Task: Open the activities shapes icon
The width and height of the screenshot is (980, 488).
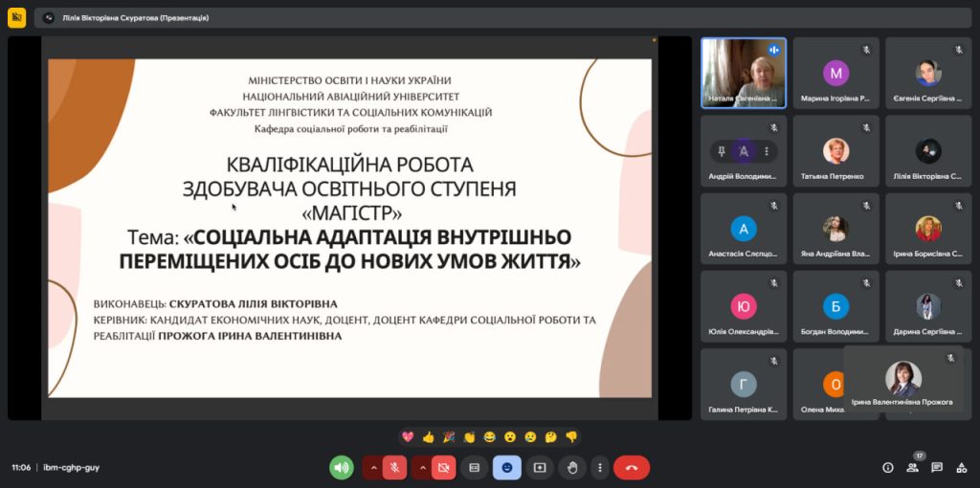Action: (962, 467)
